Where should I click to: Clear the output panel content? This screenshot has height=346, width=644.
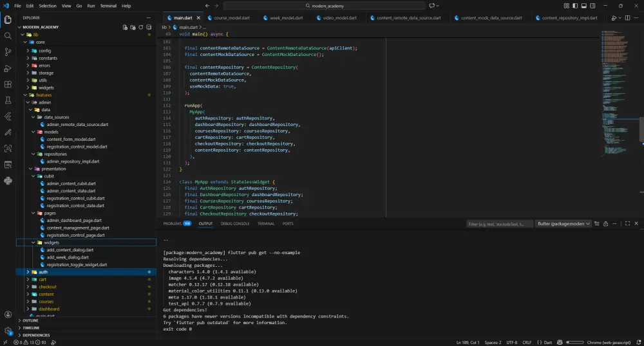pyautogui.click(x=597, y=223)
